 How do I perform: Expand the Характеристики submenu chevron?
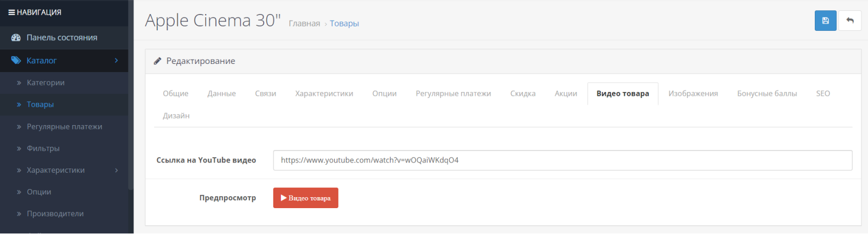116,170
